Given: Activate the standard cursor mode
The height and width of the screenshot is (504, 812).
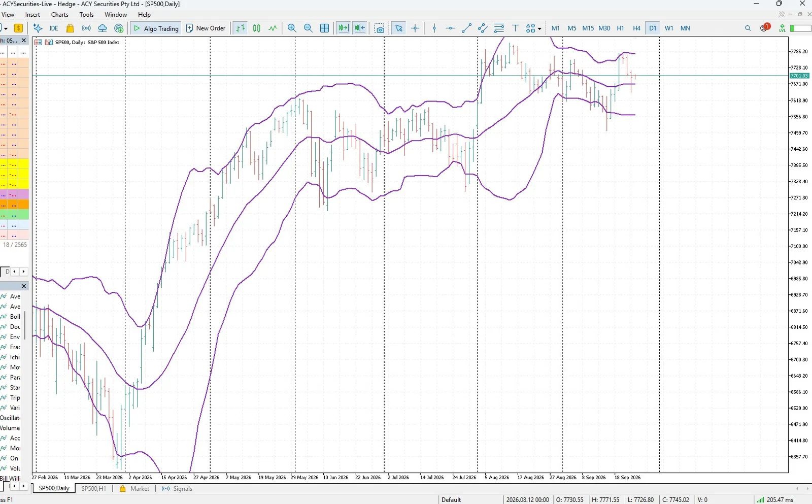Looking at the screenshot, I should point(399,28).
